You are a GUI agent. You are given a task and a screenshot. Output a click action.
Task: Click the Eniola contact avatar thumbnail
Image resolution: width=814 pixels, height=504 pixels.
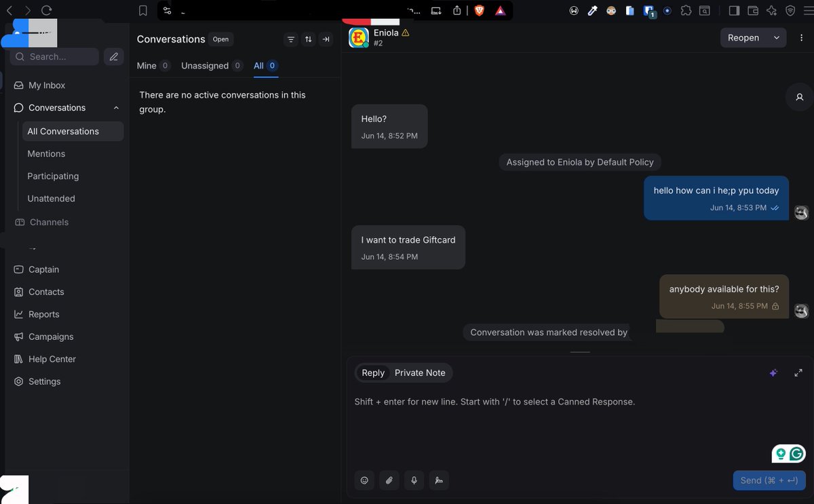point(359,38)
